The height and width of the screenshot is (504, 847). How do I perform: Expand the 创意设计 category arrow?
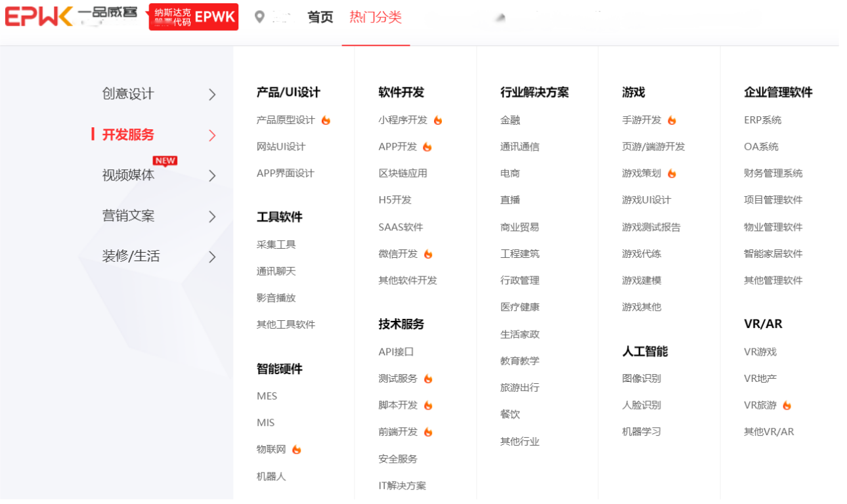tap(212, 94)
